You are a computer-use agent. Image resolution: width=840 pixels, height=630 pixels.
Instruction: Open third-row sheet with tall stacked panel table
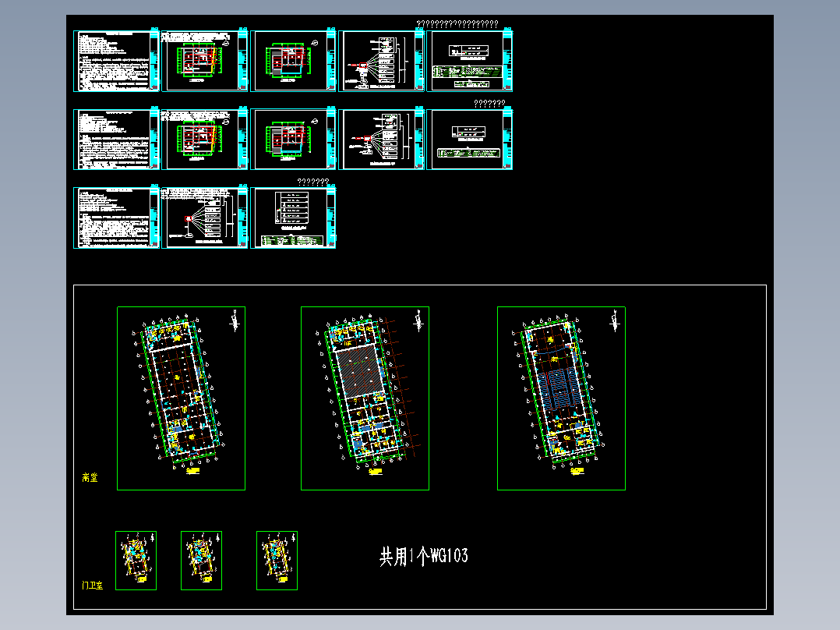pos(293,218)
